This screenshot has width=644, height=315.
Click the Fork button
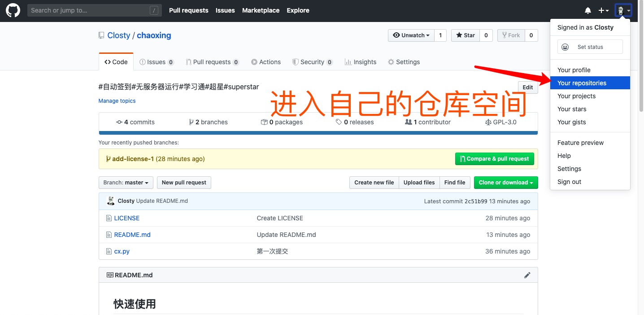(511, 35)
